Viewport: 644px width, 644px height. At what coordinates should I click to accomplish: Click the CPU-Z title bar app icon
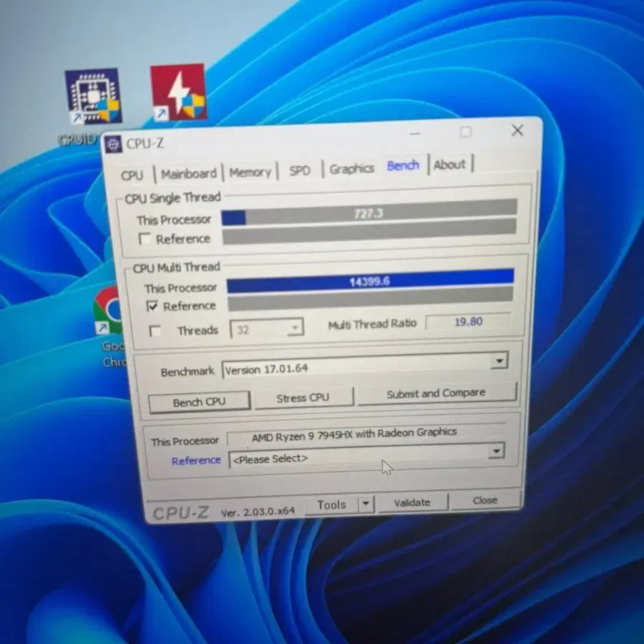[113, 144]
